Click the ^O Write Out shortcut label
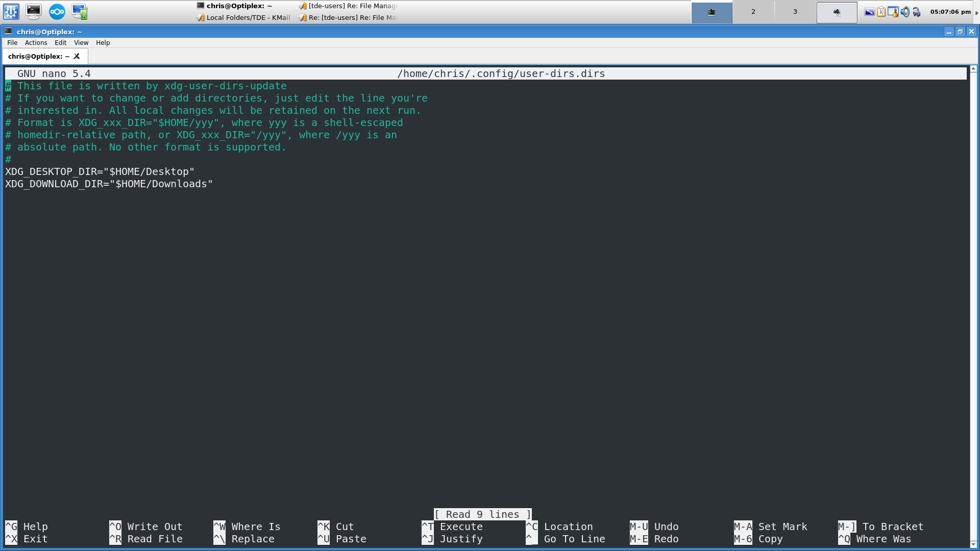 (146, 527)
